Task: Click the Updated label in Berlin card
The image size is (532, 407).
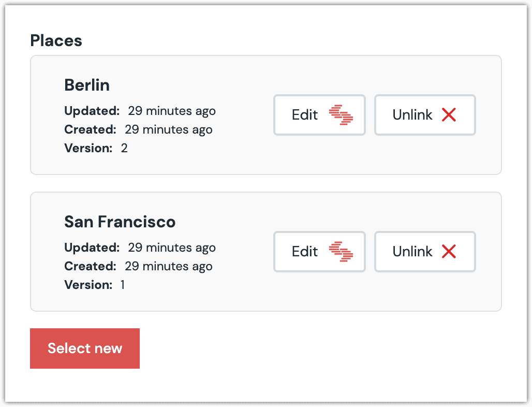Action: coord(92,111)
